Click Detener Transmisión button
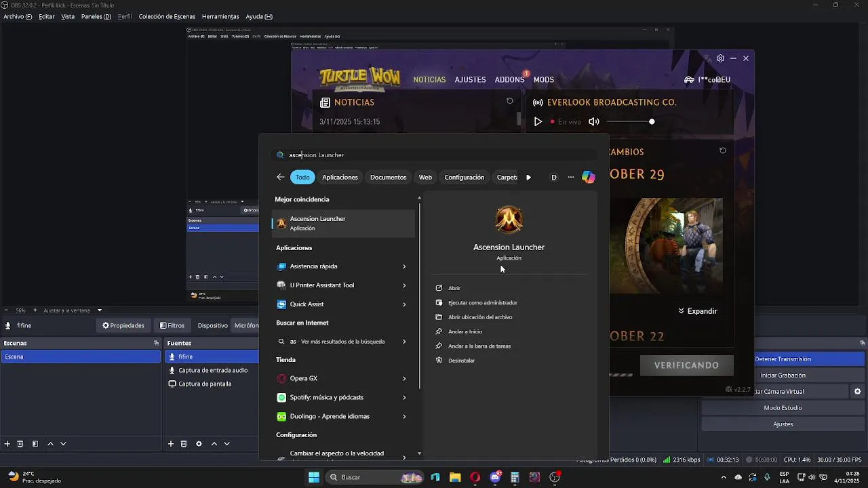This screenshot has height=488, width=868. pyautogui.click(x=783, y=359)
